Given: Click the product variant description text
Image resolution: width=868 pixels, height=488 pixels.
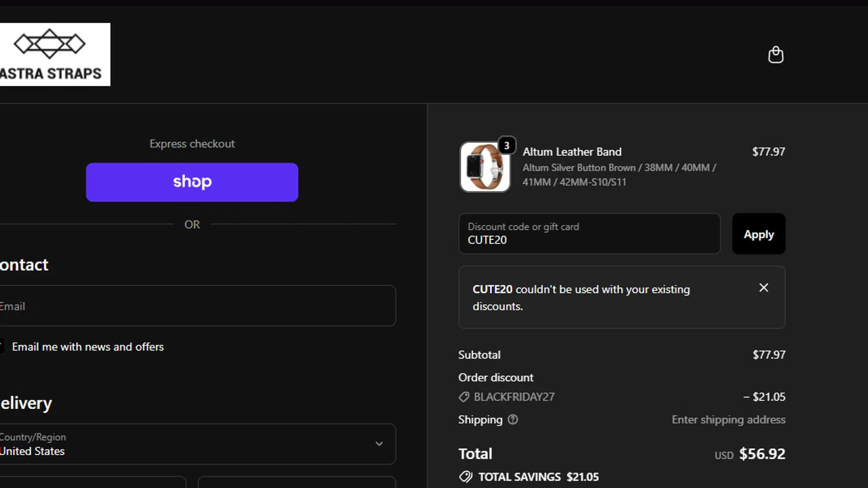Looking at the screenshot, I should coord(620,175).
